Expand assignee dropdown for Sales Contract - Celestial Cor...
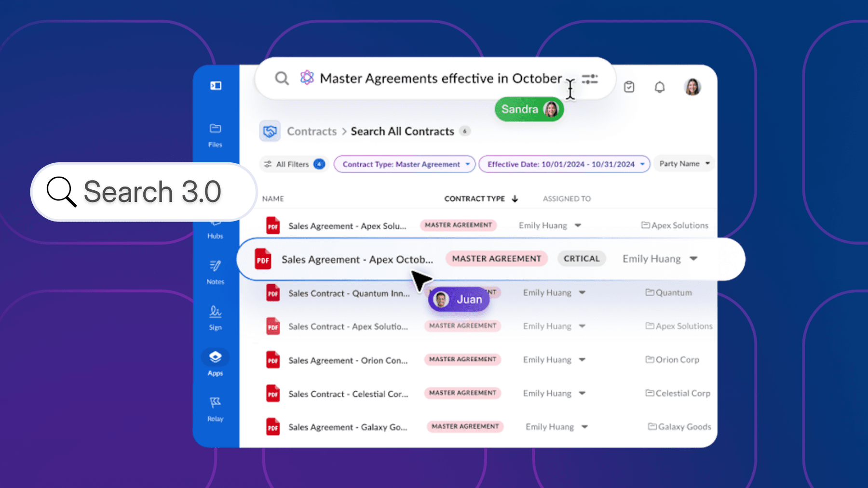The height and width of the screenshot is (488, 868). click(582, 393)
